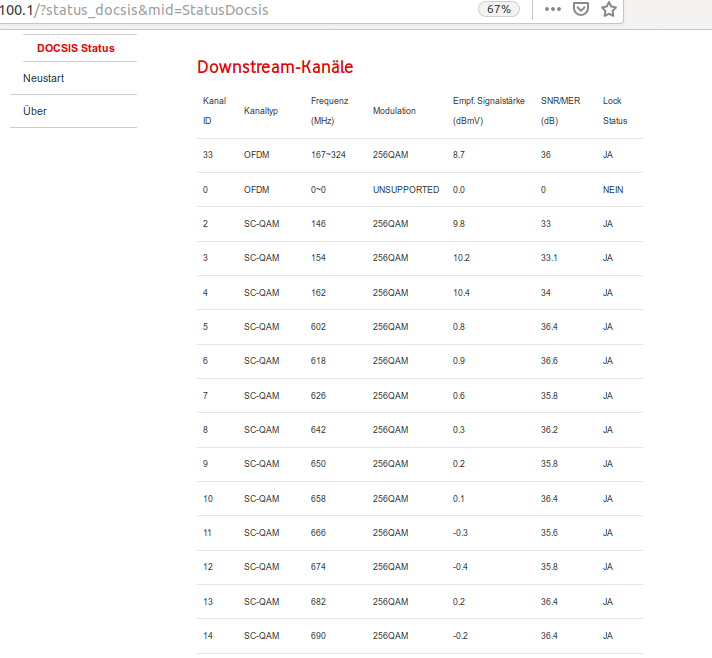
Task: Select signal strength -0.2
Action: [x=460, y=636]
